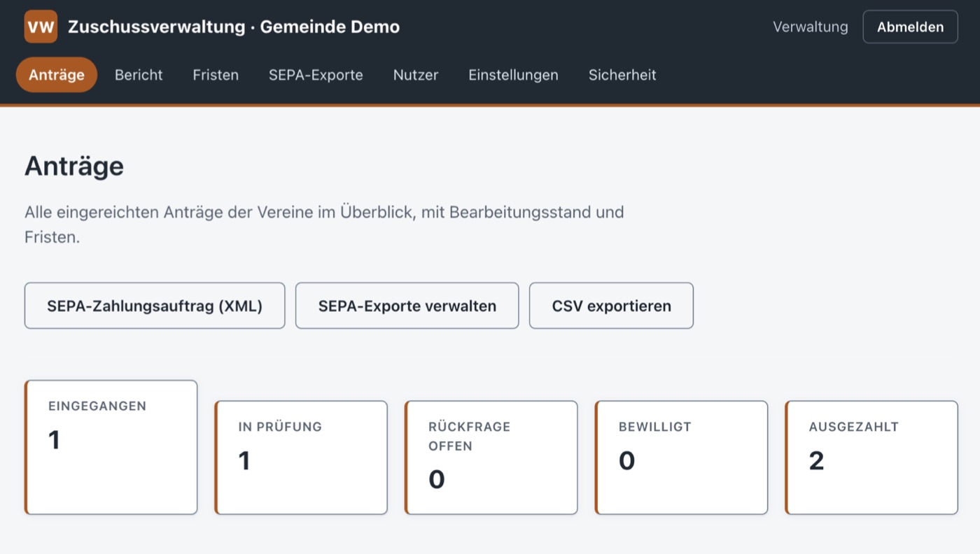
Task: Click SEPA-Exporte verwalten button
Action: point(407,306)
